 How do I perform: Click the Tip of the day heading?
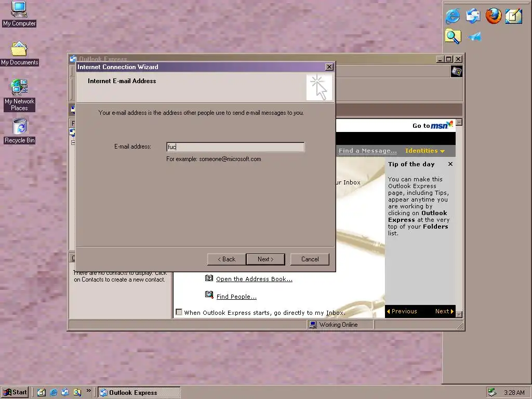point(411,164)
